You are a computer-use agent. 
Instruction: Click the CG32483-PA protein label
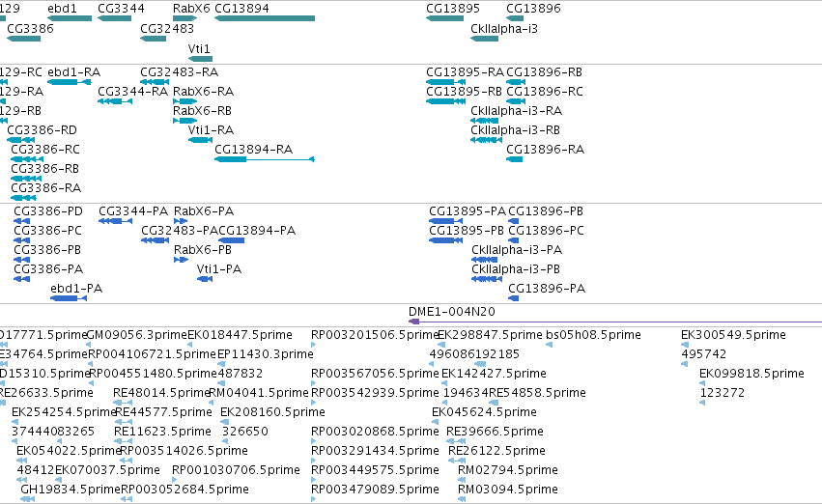[180, 231]
